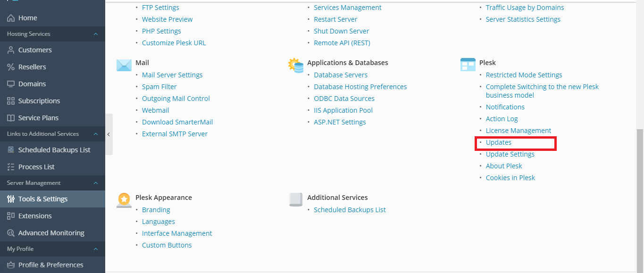Open the Website Preview link
644x273 pixels.
pyautogui.click(x=167, y=19)
